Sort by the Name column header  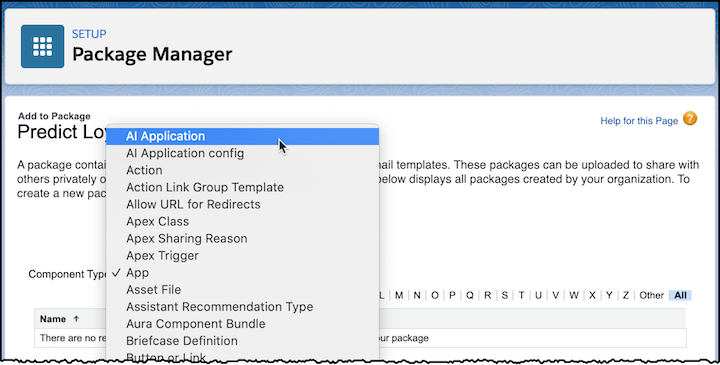pyautogui.click(x=53, y=319)
